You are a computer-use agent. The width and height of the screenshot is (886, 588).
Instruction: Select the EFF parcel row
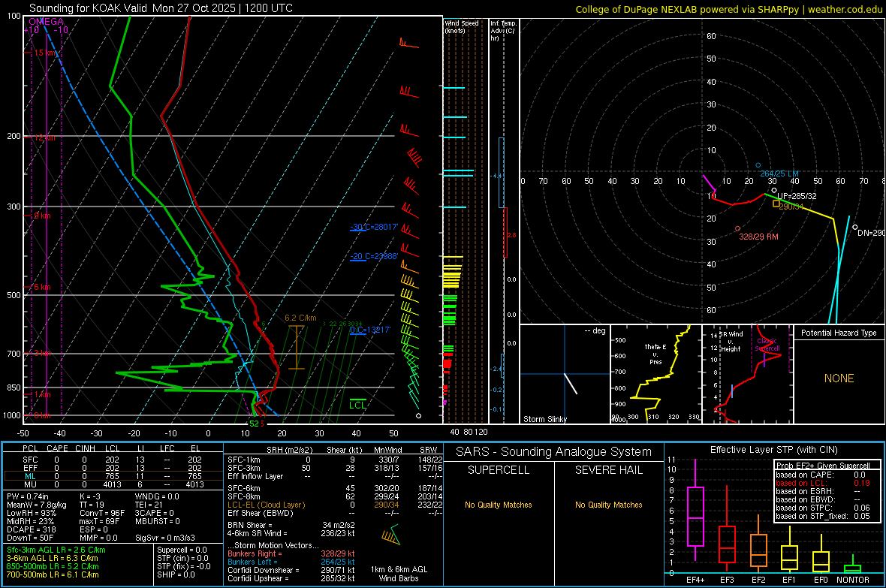(x=113, y=468)
